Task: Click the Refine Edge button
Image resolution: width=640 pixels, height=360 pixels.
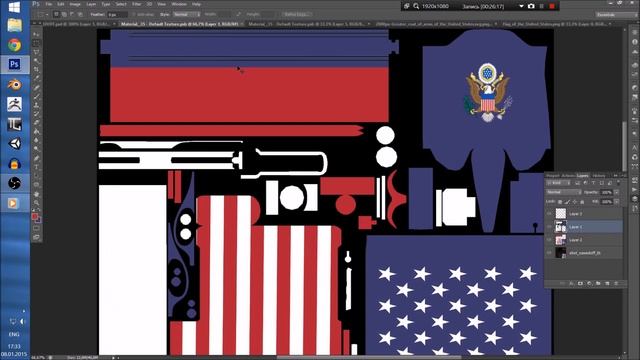Action: [297, 14]
